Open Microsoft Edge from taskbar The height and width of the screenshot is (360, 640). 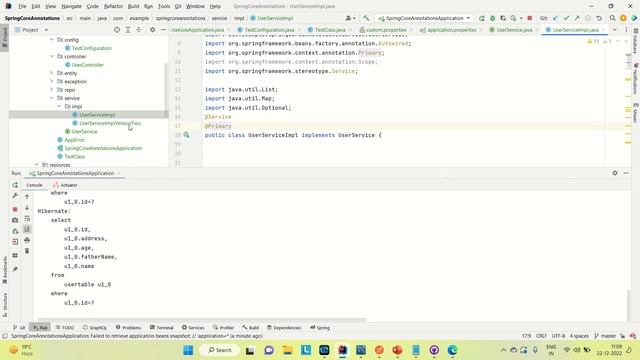click(452, 350)
